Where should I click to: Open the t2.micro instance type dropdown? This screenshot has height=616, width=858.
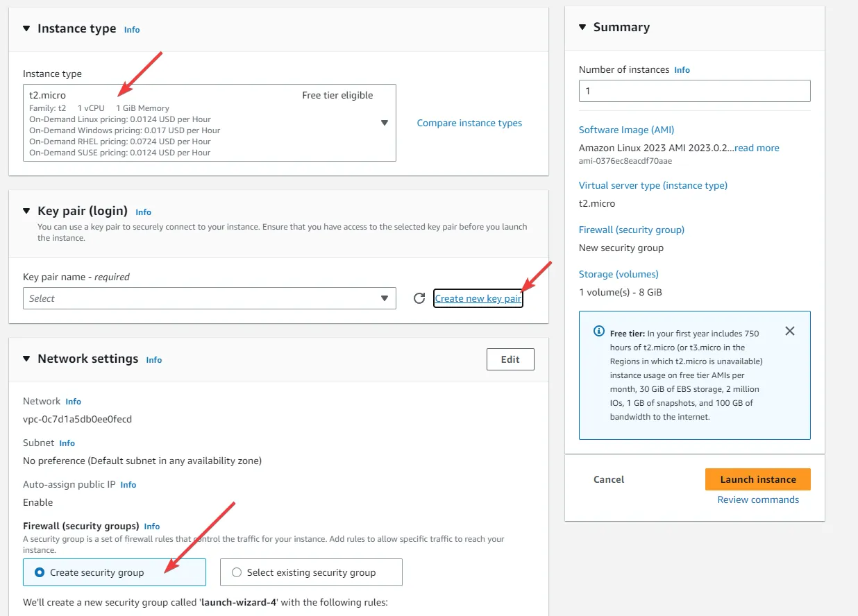[x=384, y=122]
